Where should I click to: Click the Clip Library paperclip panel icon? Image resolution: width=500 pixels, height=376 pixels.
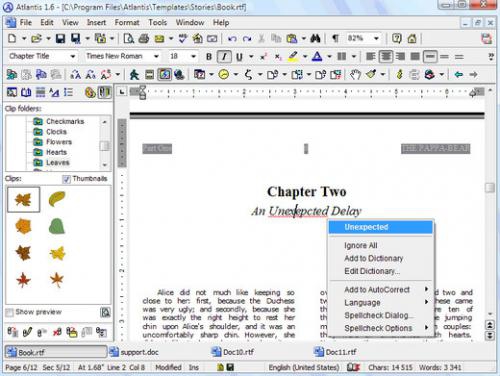(x=104, y=92)
